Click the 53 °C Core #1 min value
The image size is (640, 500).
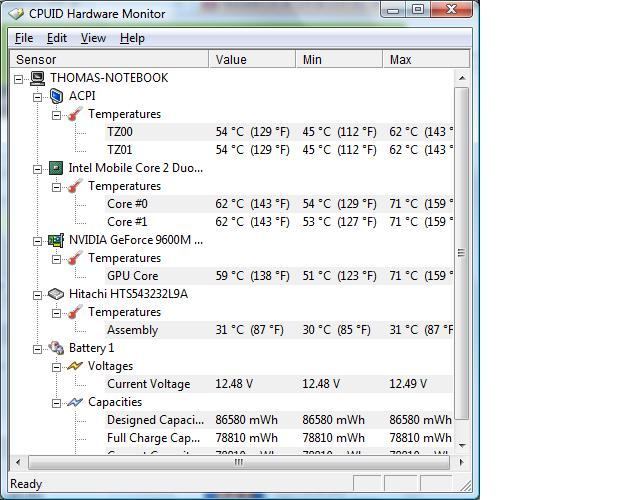point(339,222)
